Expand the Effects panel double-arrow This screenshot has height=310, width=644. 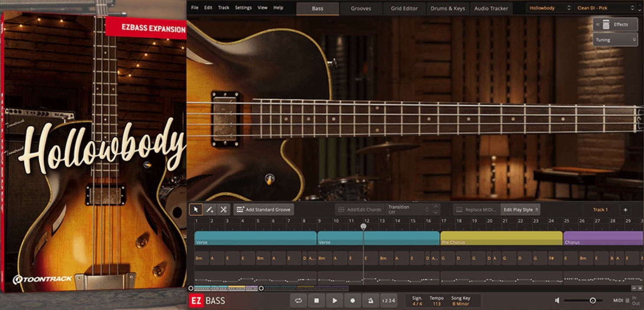pos(598,25)
